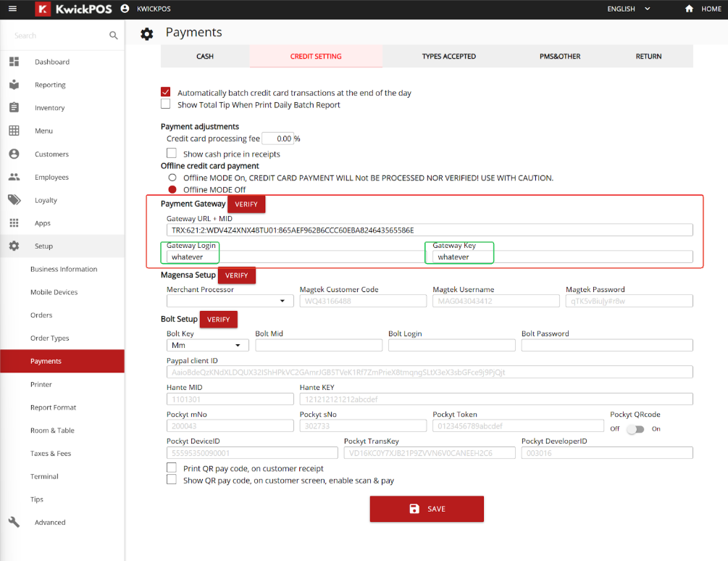Toggle the Pockyt QRcode switch

635,429
